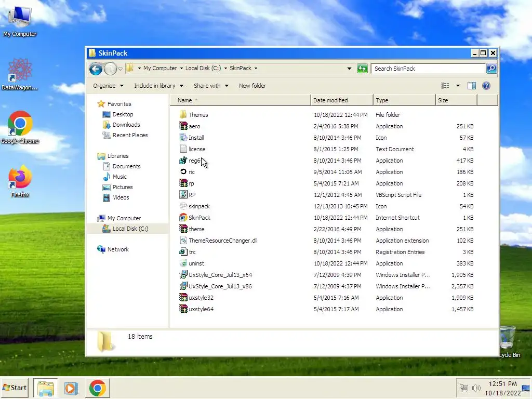This screenshot has height=399, width=532.
Task: Select the license text document icon
Action: coord(183,149)
